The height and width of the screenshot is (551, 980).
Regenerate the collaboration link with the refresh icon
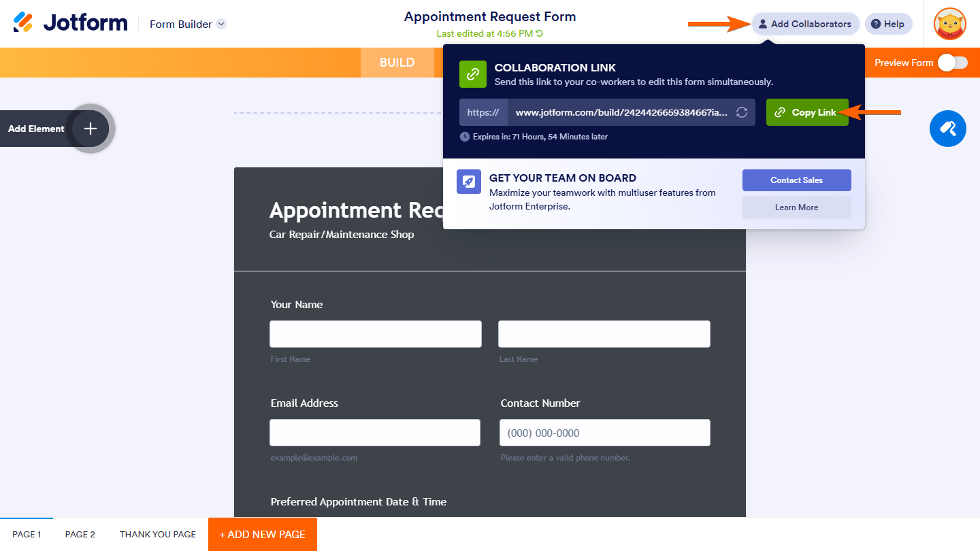[742, 112]
